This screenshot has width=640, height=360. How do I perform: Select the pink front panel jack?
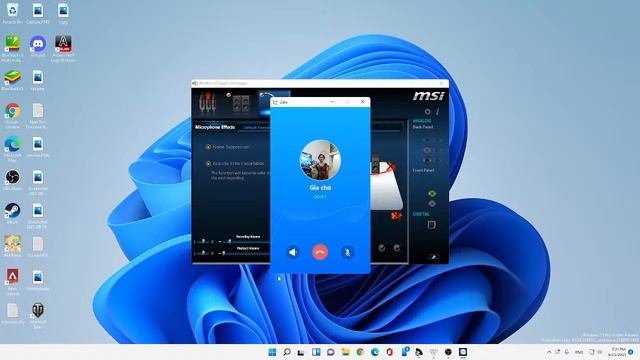pos(432,204)
